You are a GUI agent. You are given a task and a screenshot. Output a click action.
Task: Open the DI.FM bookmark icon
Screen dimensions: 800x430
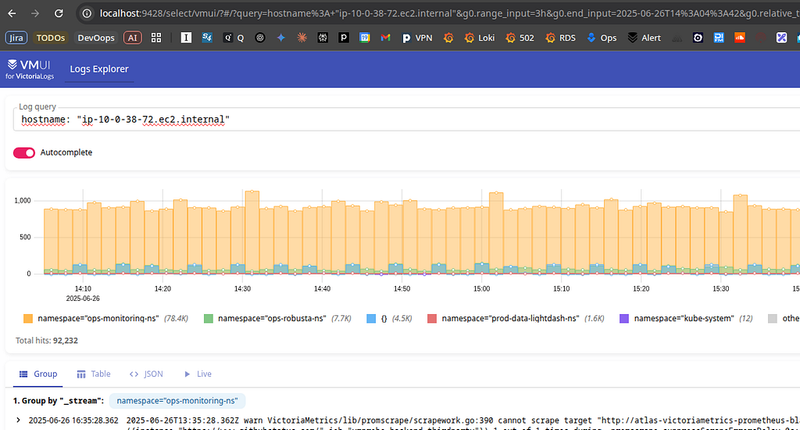pyautogui.click(x=719, y=38)
